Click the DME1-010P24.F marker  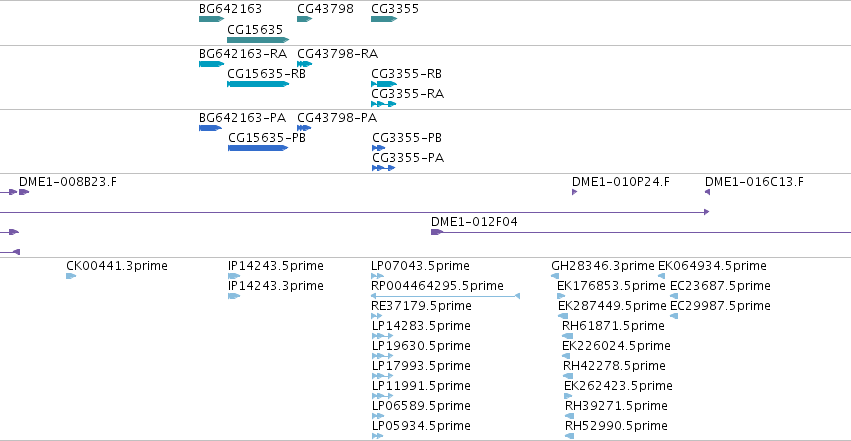pos(575,192)
